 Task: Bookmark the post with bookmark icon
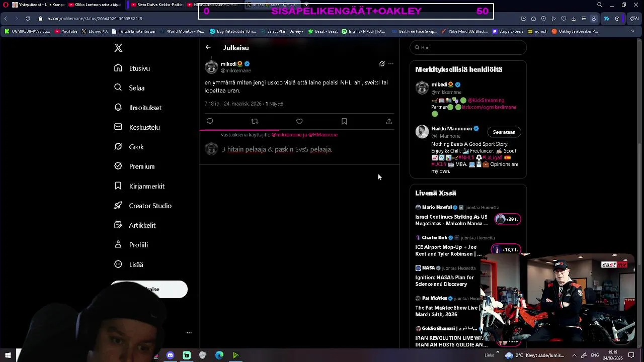[344, 121]
